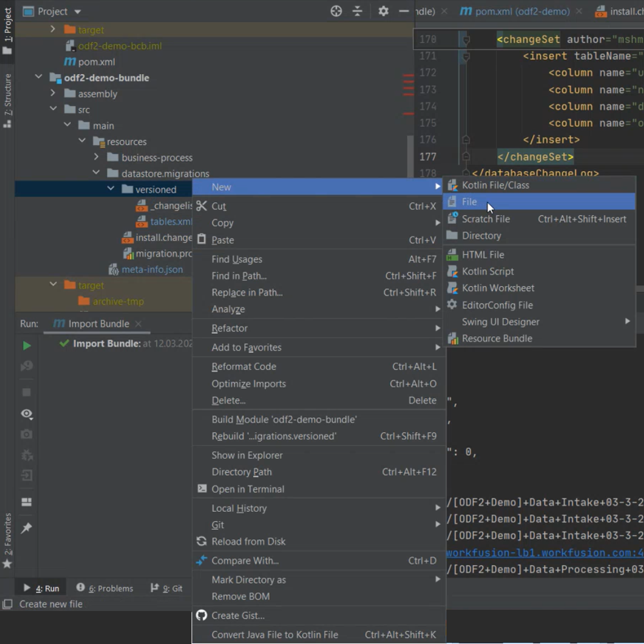Screen dimensions: 644x644
Task: Open the Project view dropdown
Action: pos(78,12)
